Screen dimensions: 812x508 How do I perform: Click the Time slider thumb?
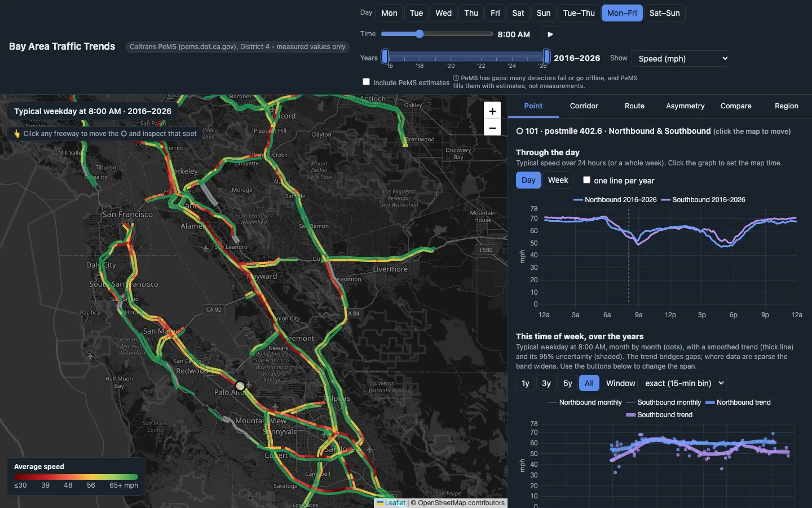[420, 34]
